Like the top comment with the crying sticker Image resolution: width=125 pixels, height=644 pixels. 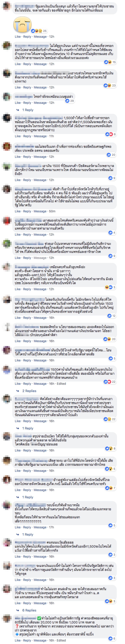[18, 37]
